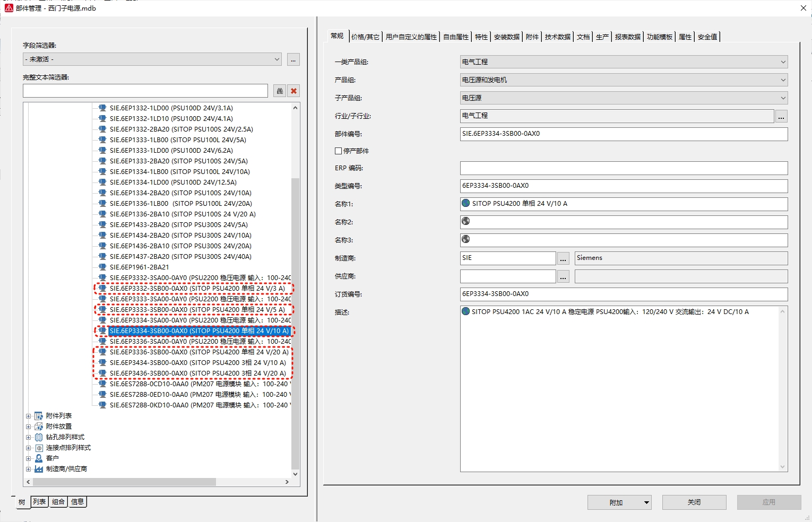Switch to the 安装数据 tab
Image resolution: width=812 pixels, height=522 pixels.
tap(507, 37)
